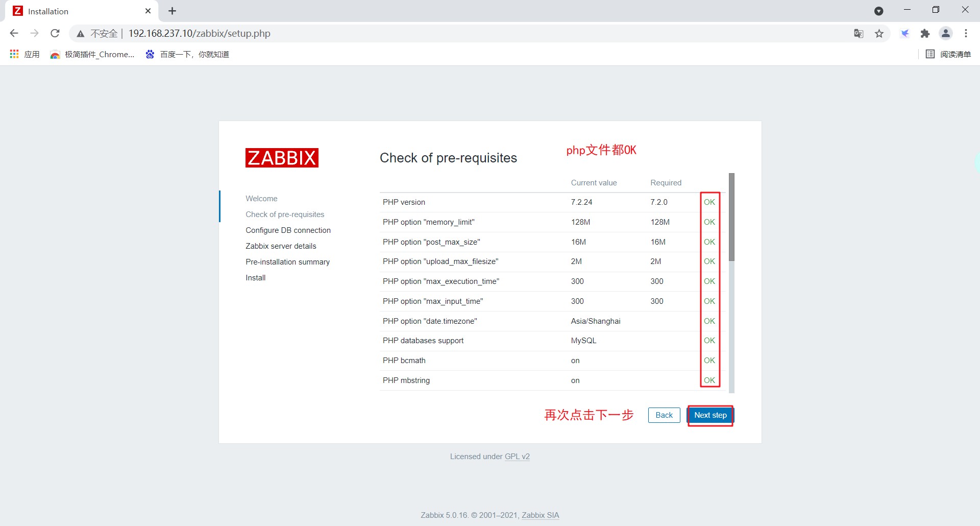Click the current value 7.2.24
The image size is (980, 526).
pos(582,202)
